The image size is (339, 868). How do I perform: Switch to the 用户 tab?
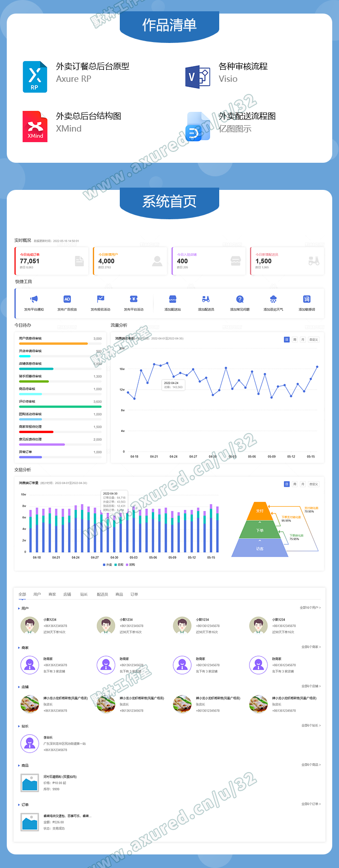(x=37, y=594)
